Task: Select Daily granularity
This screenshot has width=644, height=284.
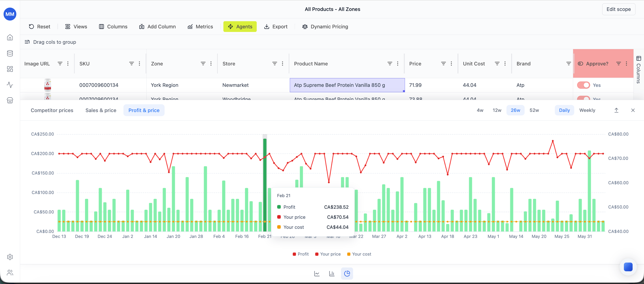Action: point(564,110)
